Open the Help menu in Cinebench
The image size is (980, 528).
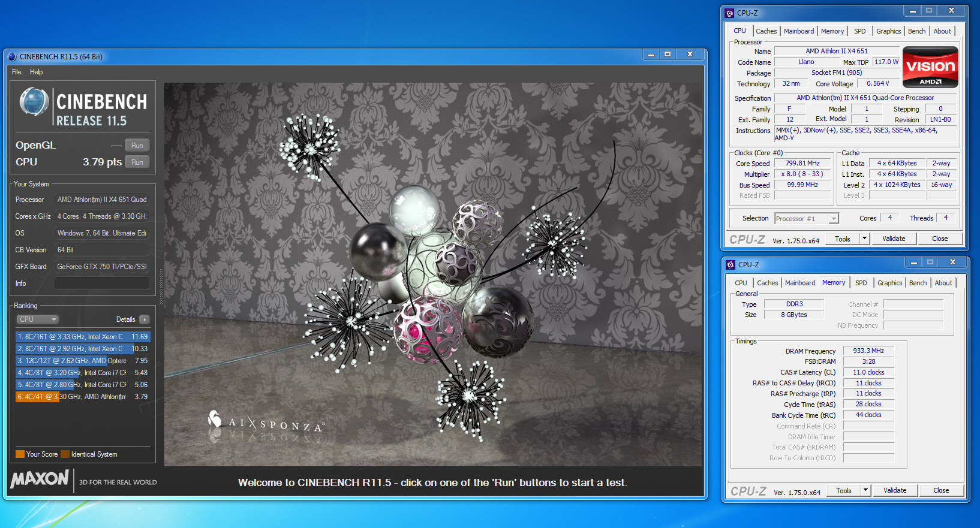(x=37, y=72)
